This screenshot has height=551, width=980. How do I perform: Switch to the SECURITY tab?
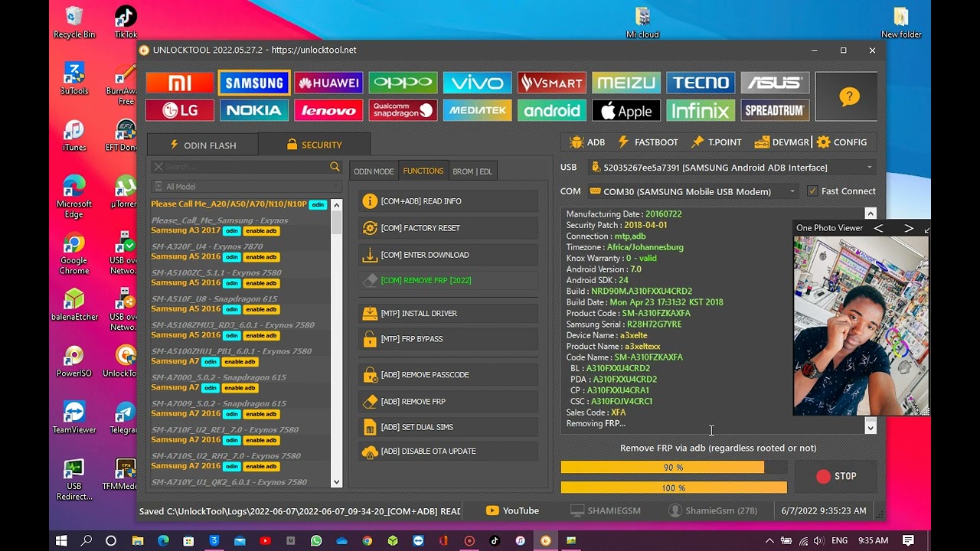(x=314, y=145)
